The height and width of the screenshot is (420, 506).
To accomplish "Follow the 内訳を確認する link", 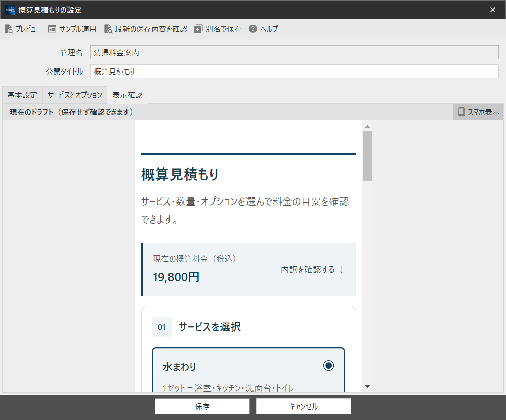I will (x=313, y=270).
